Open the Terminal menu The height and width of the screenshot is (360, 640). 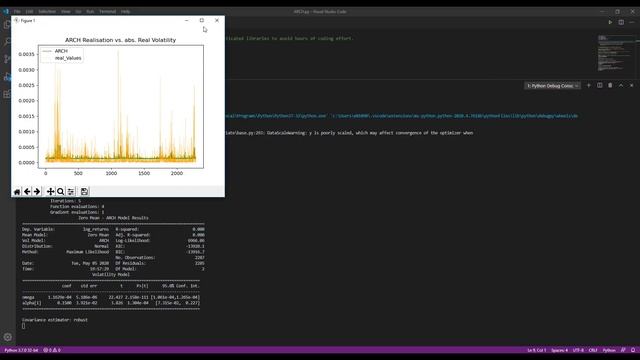click(x=108, y=11)
